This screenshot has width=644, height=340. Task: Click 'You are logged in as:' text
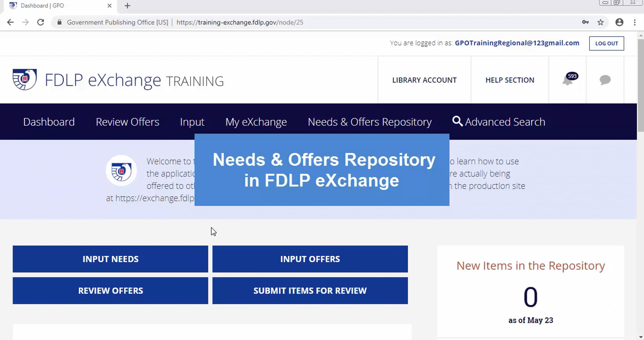[421, 43]
